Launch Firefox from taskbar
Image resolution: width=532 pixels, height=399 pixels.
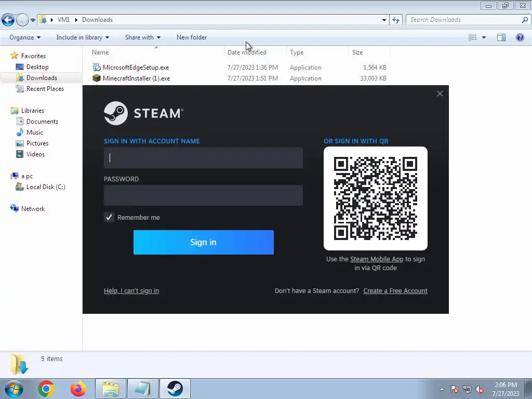pyautogui.click(x=78, y=389)
